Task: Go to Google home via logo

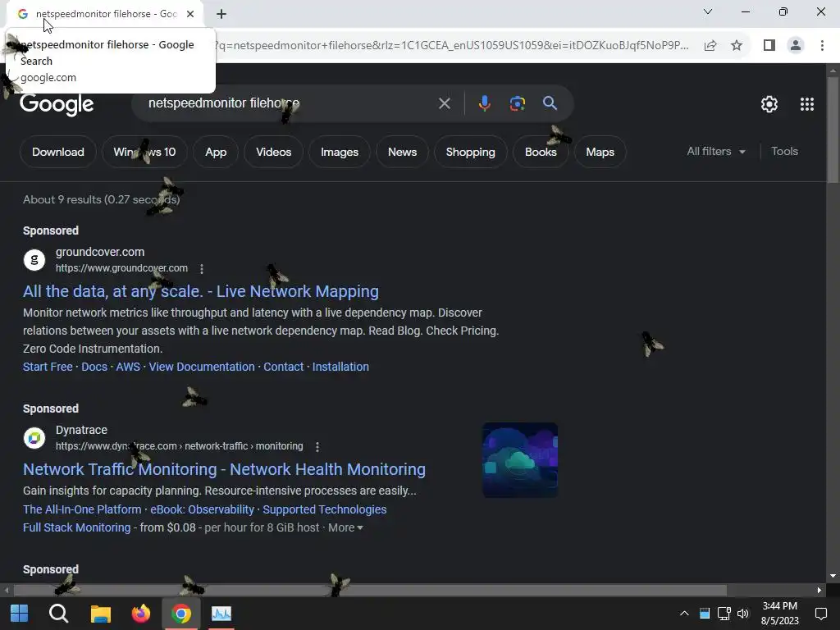Action: [57, 104]
